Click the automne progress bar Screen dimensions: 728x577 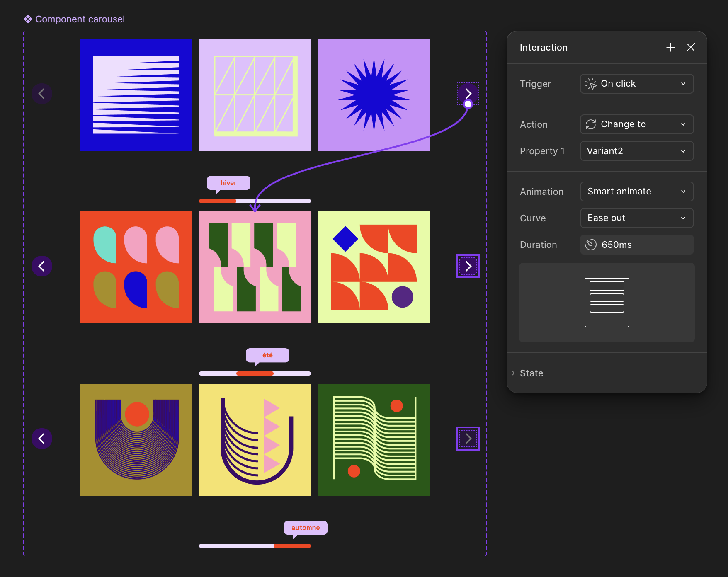click(255, 546)
